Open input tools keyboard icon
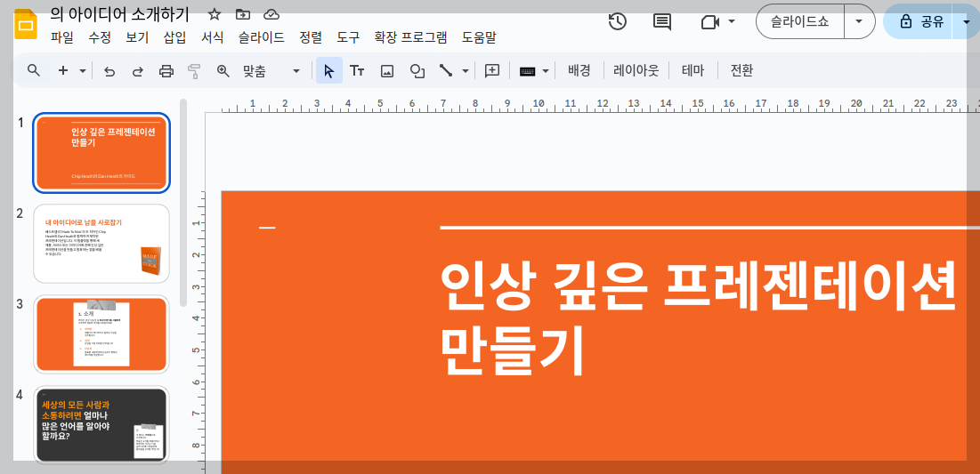 click(x=528, y=71)
